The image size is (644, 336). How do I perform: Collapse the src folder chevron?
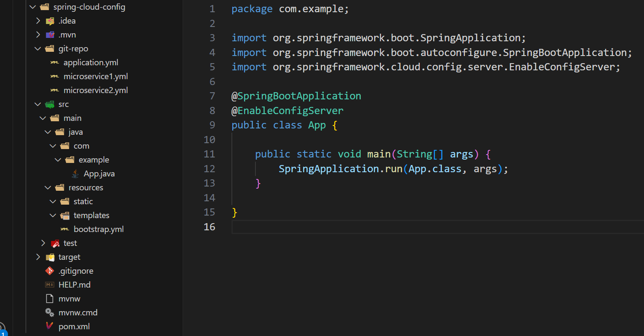[38, 104]
